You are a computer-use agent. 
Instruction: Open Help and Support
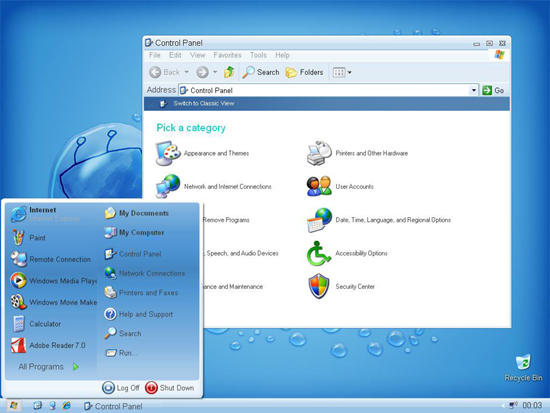(139, 314)
